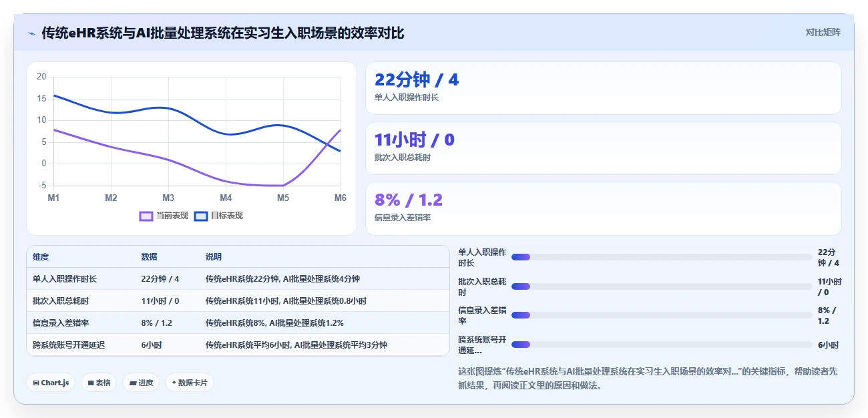Screen dimensions: 868x418
Task: Click the 6小时 value beside the progress bar
Action: (x=828, y=345)
